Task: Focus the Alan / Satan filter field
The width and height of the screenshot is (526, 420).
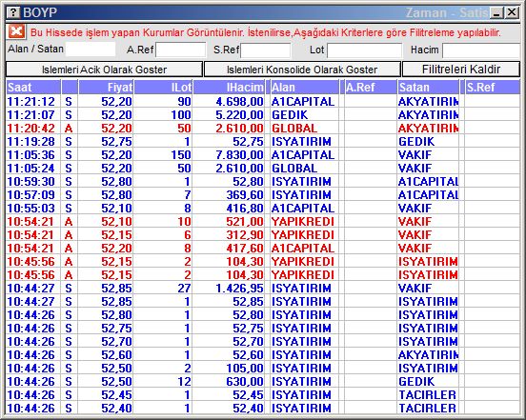Action: point(91,50)
